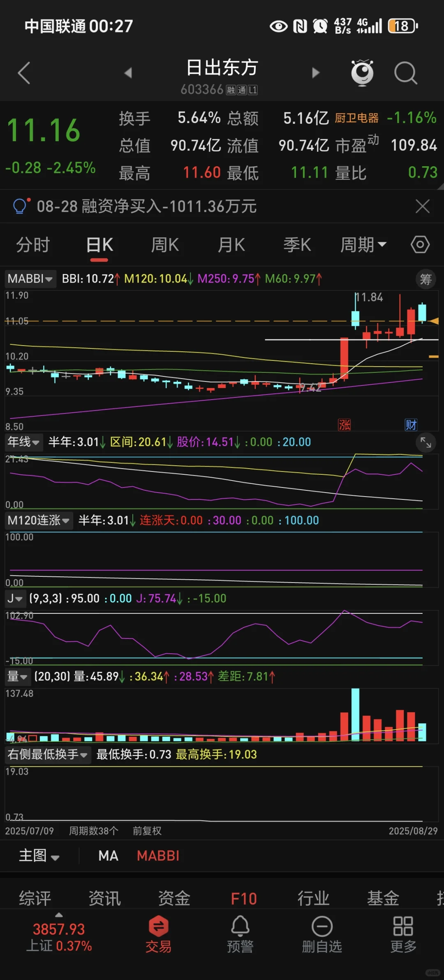Tap the status bar eye-comfort icon
This screenshot has width=444, height=980.
[279, 26]
